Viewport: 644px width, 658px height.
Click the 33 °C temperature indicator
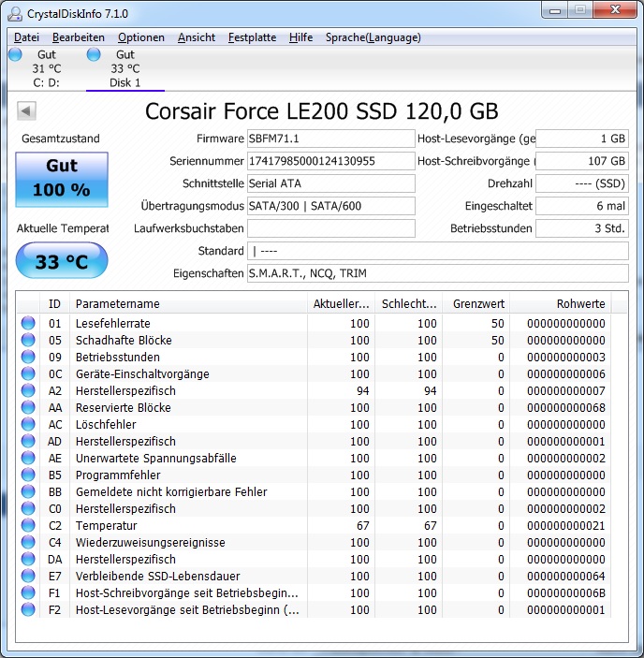tap(62, 260)
